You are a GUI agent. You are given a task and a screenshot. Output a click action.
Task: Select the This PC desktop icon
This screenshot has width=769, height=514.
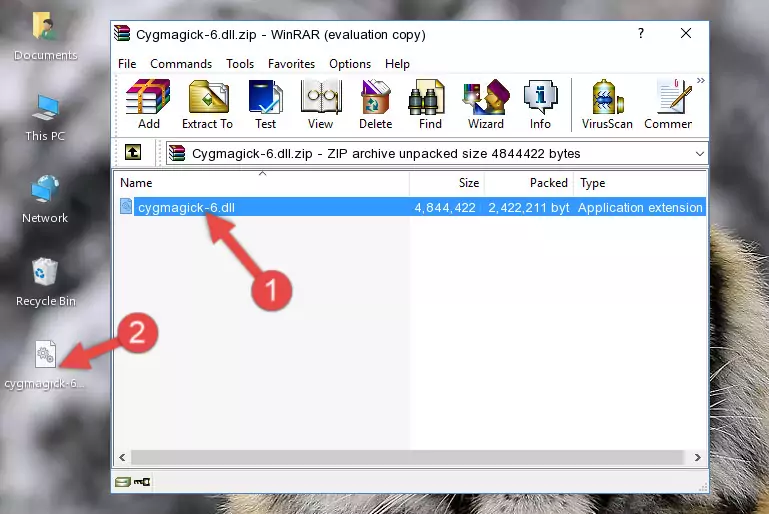(45, 118)
